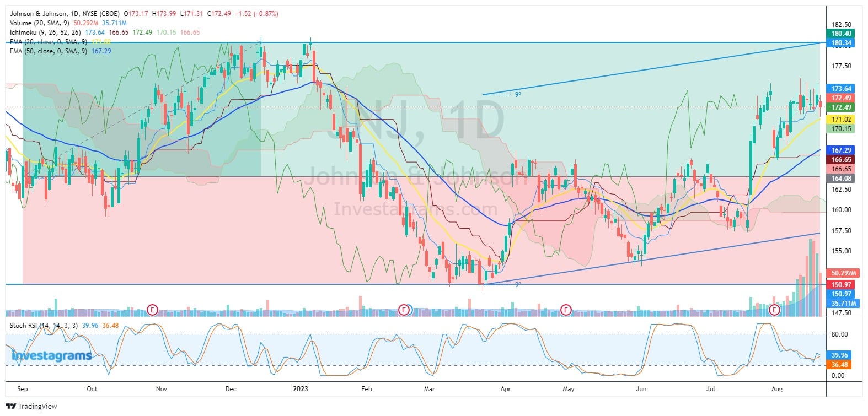
Task: Click the 50.292M volume label
Action: tap(844, 273)
